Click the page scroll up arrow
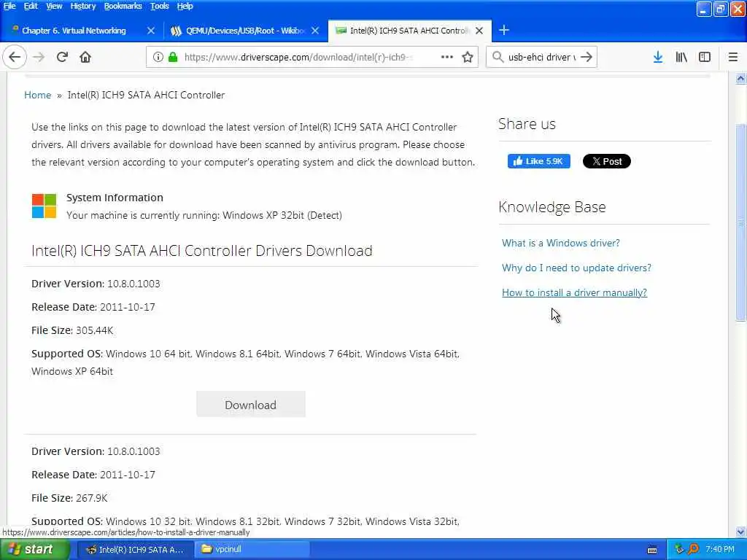 click(x=740, y=78)
